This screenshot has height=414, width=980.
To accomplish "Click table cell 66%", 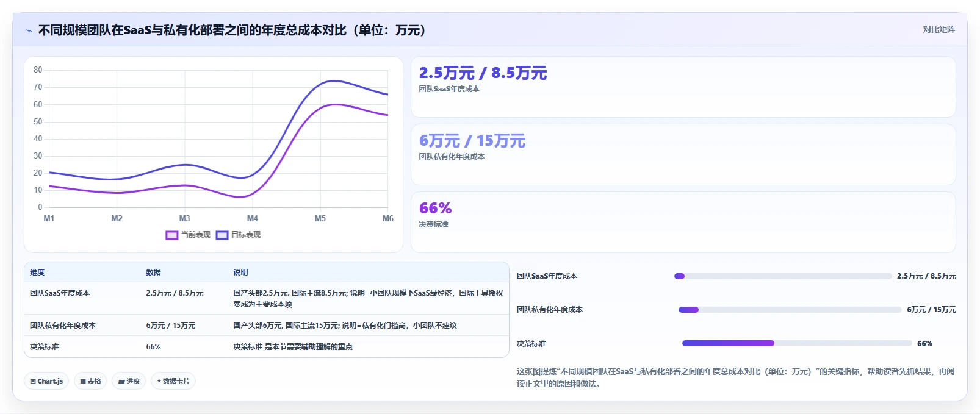I will [x=153, y=347].
